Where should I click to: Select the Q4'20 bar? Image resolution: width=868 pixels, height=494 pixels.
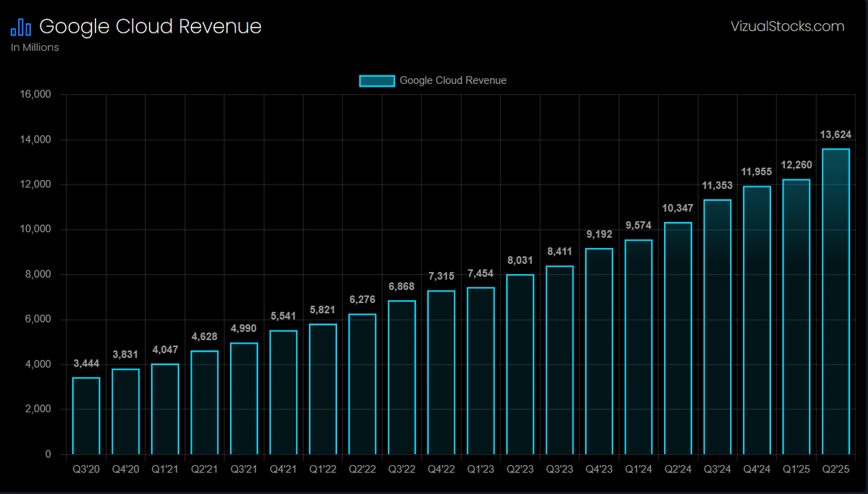coord(126,412)
